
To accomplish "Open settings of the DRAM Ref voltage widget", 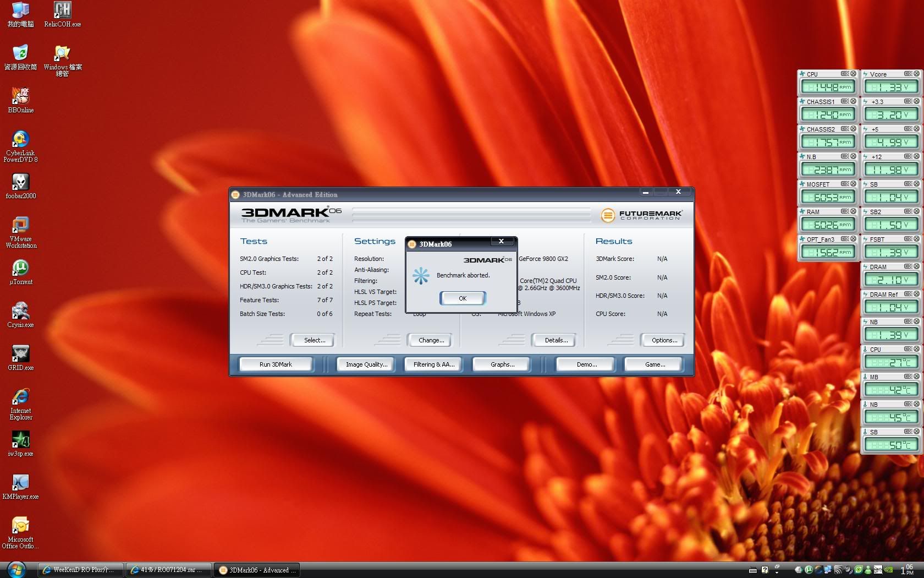I will pos(908,294).
